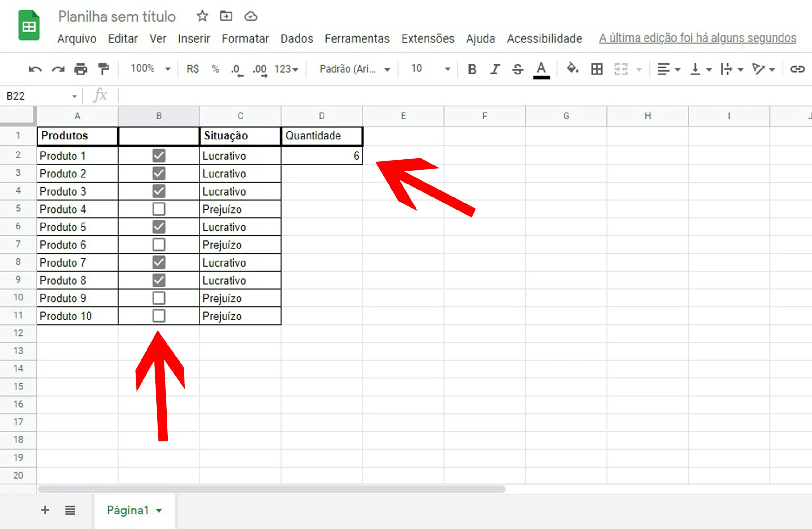Click the vertical align icon
812x529 pixels.
695,69
